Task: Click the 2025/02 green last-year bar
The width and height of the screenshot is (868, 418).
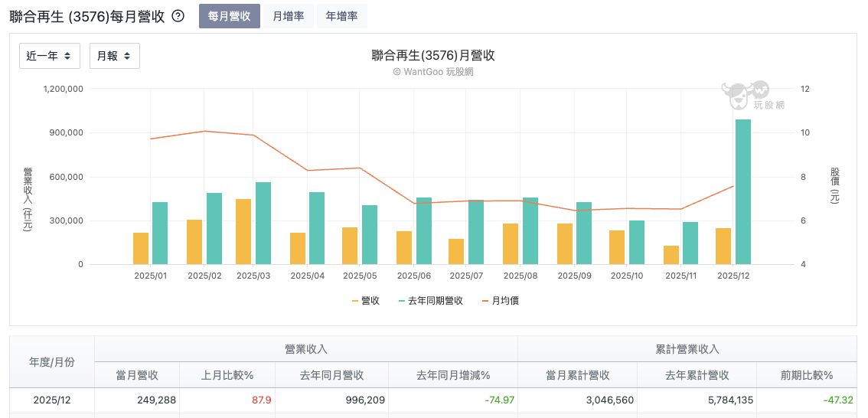Action: pyautogui.click(x=214, y=229)
